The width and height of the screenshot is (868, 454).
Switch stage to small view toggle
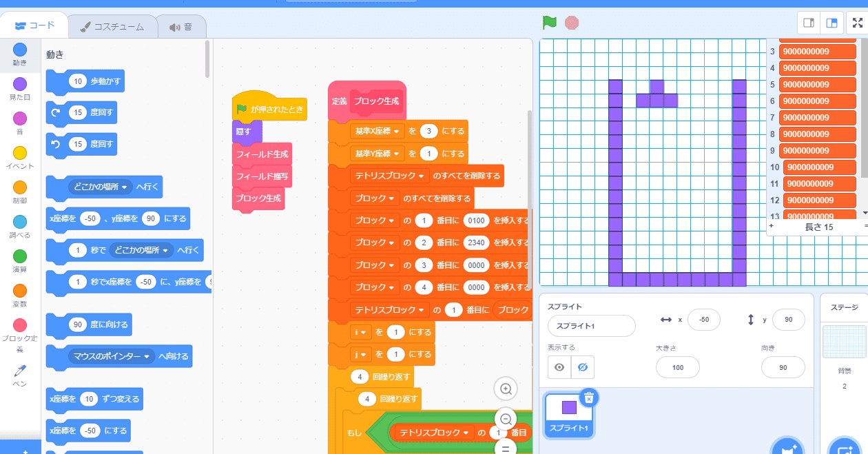pyautogui.click(x=807, y=22)
